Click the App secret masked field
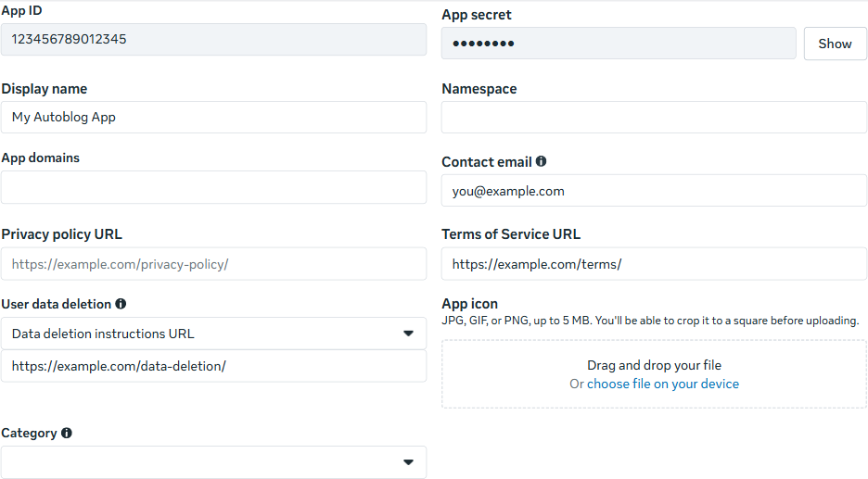Screen dimensions: 868x479 619,44
